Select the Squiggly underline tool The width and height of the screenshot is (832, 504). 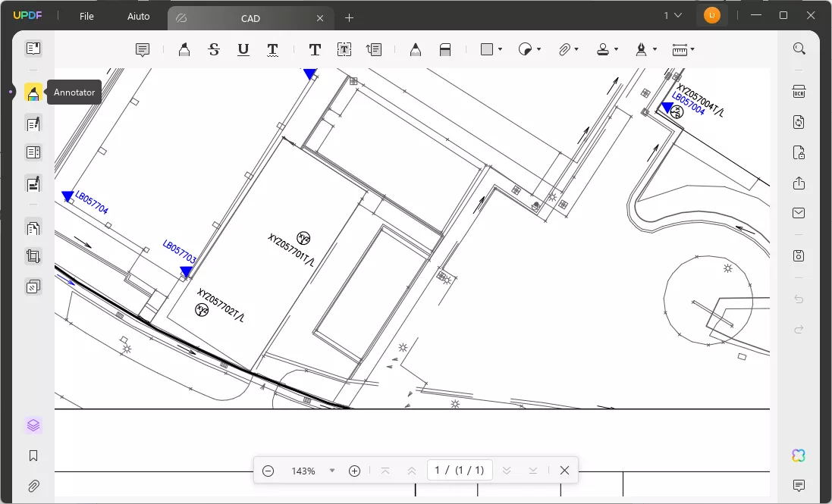click(272, 50)
